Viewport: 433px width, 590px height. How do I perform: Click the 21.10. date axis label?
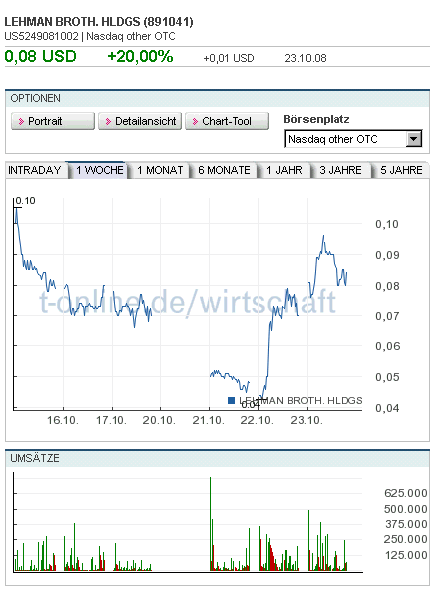208,420
